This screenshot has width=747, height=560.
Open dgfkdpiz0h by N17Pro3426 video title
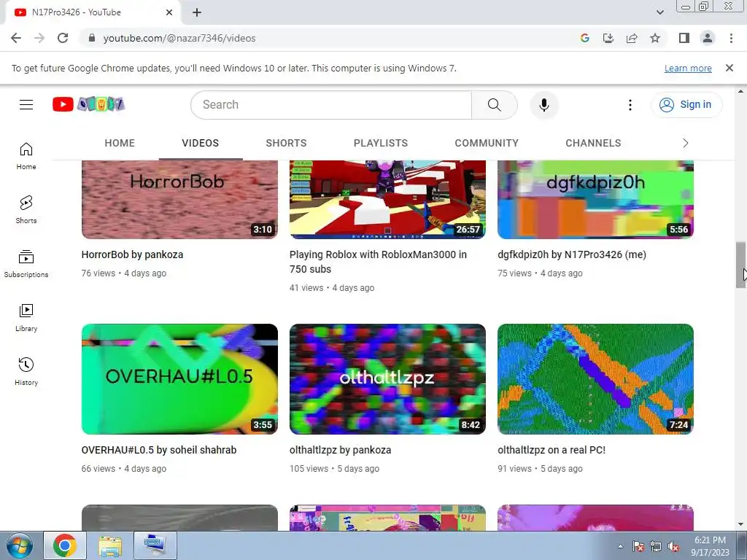572,254
